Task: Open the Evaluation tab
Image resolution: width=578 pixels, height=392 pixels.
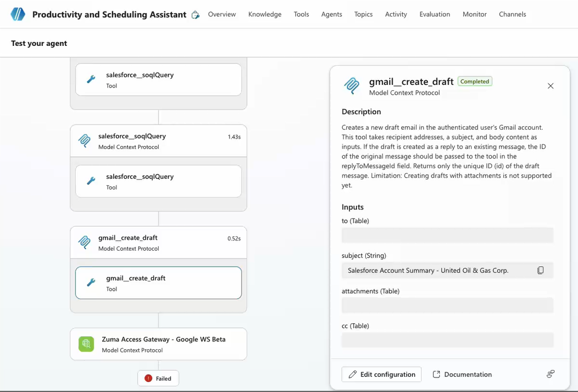Action: pos(435,15)
